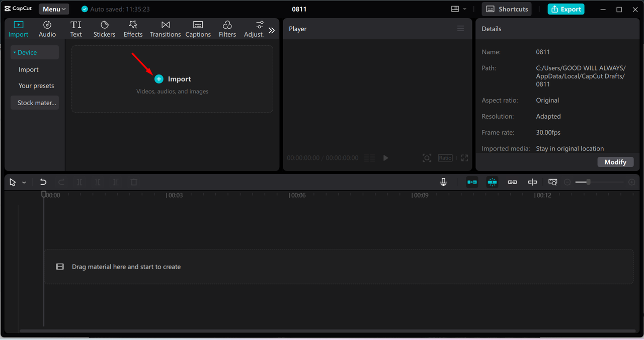This screenshot has height=340, width=644.
Task: Click the Player quality grid icon
Action: pos(369,158)
